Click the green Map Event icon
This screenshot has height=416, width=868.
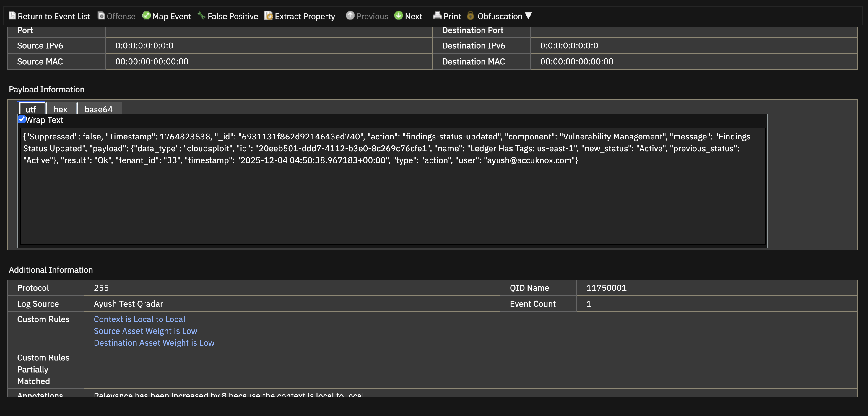146,15
